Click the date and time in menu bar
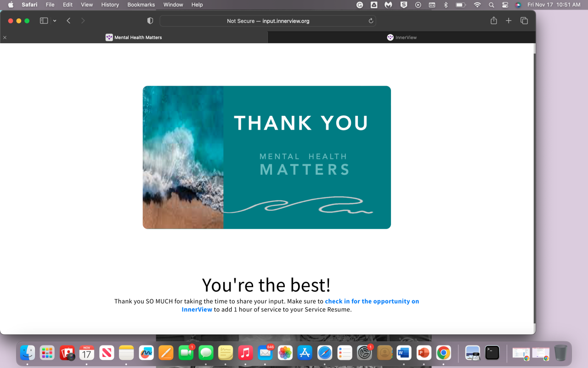The width and height of the screenshot is (588, 368). coord(554,5)
